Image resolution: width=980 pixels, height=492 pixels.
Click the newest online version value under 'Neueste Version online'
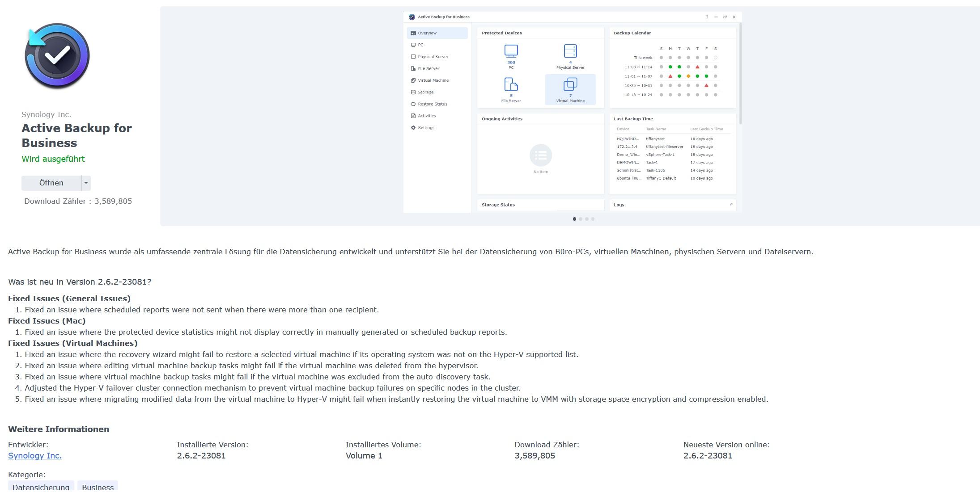[x=708, y=456]
